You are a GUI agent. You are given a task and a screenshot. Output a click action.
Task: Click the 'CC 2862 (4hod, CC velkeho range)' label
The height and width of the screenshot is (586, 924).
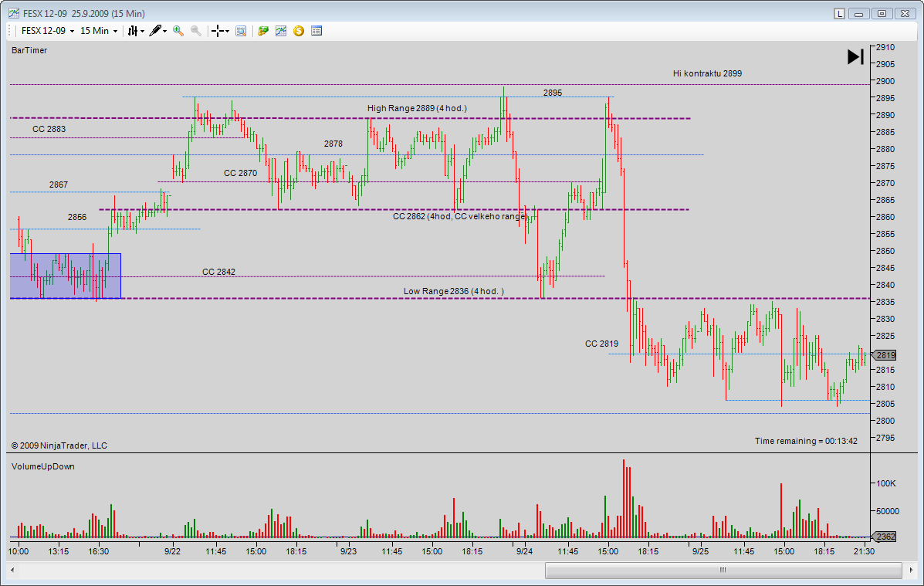click(459, 216)
